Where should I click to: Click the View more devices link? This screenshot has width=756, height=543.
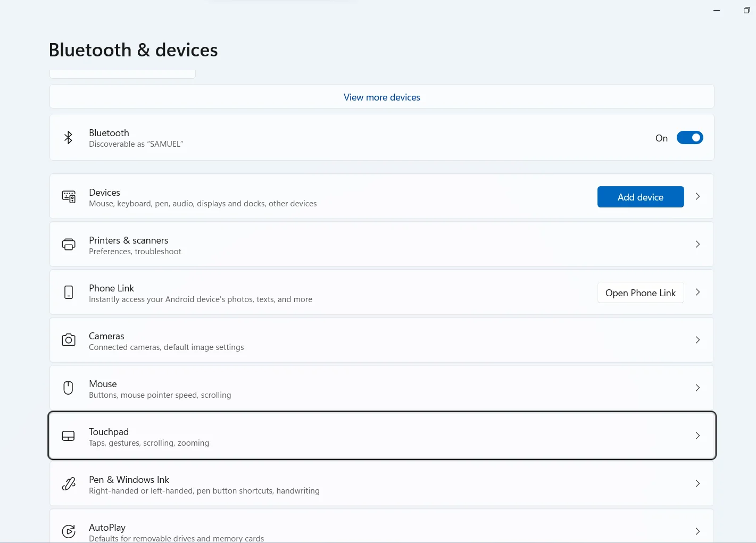coord(382,97)
